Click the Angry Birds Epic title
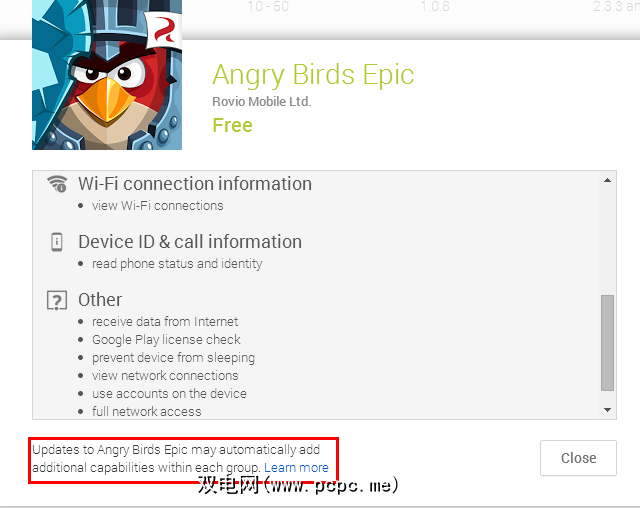The width and height of the screenshot is (640, 508). pyautogui.click(x=313, y=75)
